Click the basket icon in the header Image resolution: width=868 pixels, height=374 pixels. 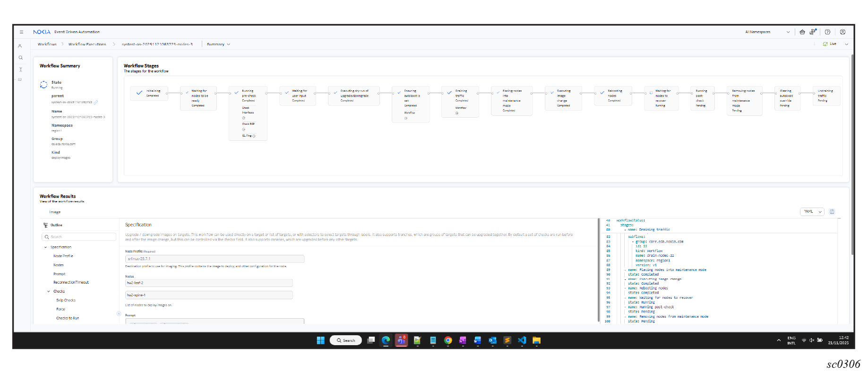click(x=802, y=32)
